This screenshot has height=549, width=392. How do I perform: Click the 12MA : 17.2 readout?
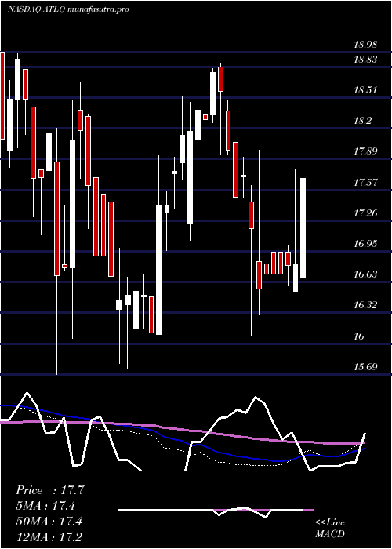point(49,536)
